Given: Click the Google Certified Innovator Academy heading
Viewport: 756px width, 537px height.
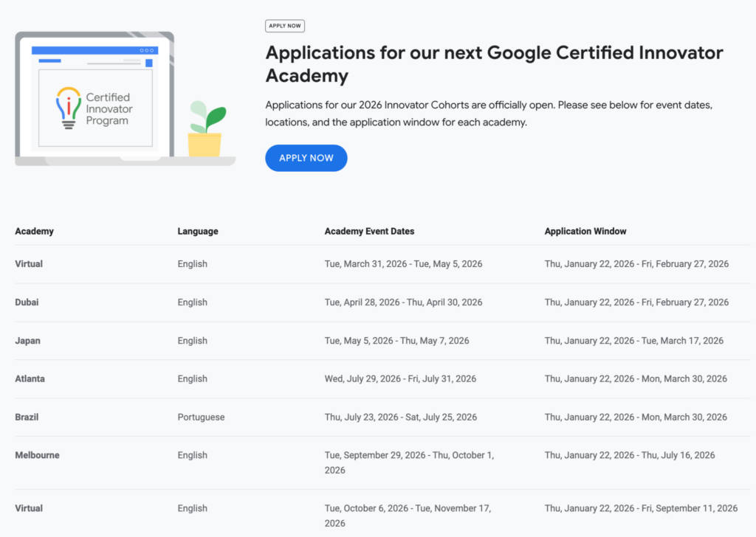Looking at the screenshot, I should point(494,63).
